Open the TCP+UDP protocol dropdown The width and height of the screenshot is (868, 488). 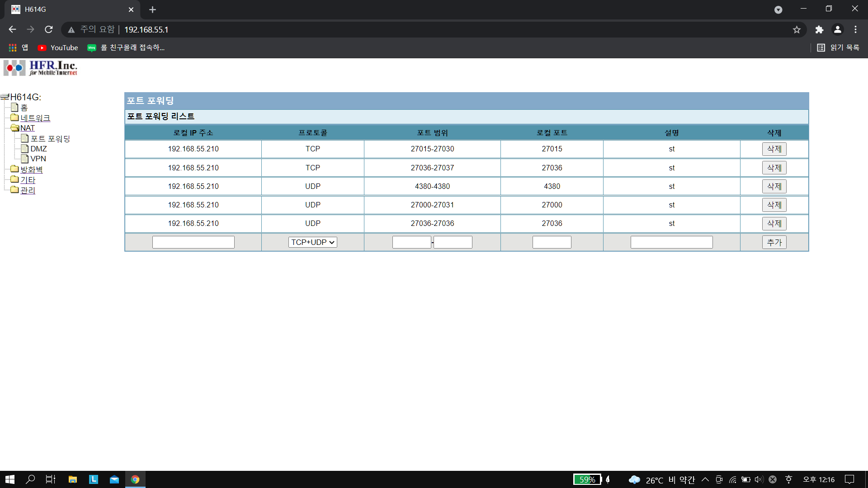(312, 242)
